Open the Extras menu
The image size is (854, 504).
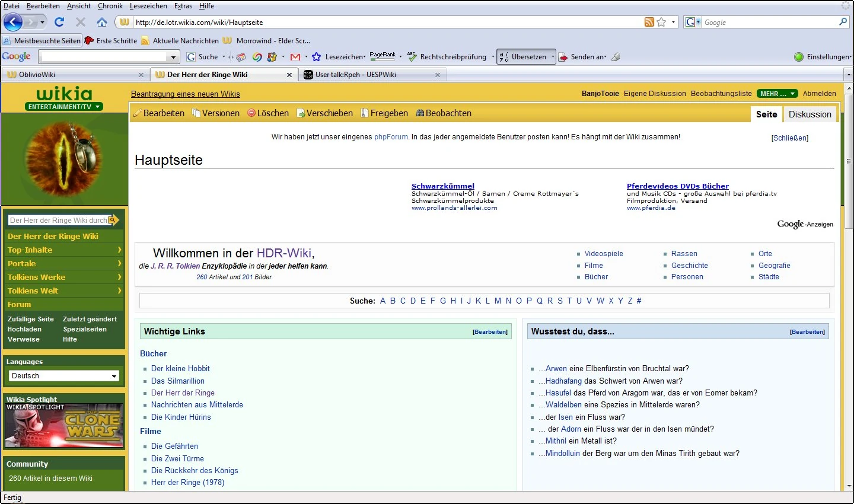pos(183,6)
